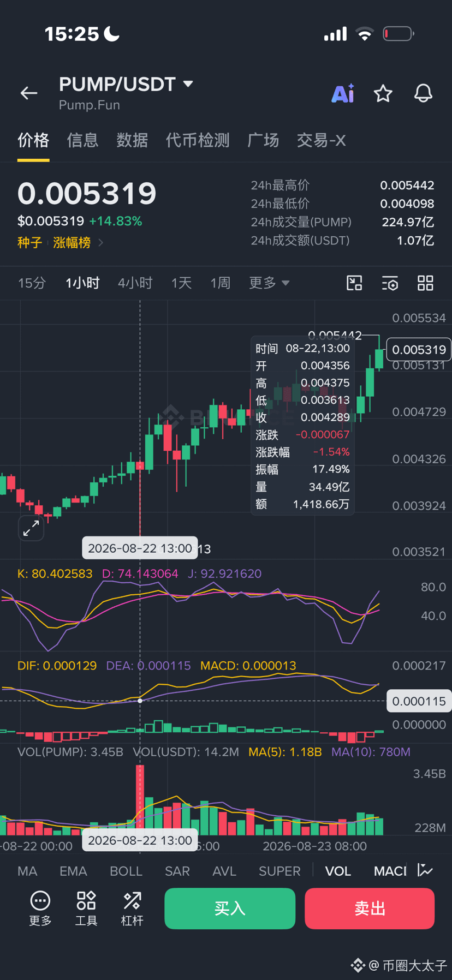Open the grid layout icon
452x980 pixels.
(425, 283)
